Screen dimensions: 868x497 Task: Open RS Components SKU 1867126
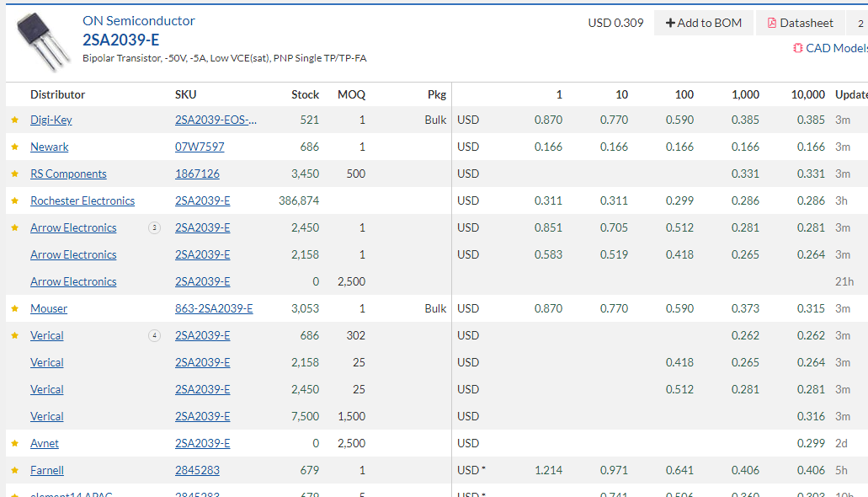(x=197, y=174)
